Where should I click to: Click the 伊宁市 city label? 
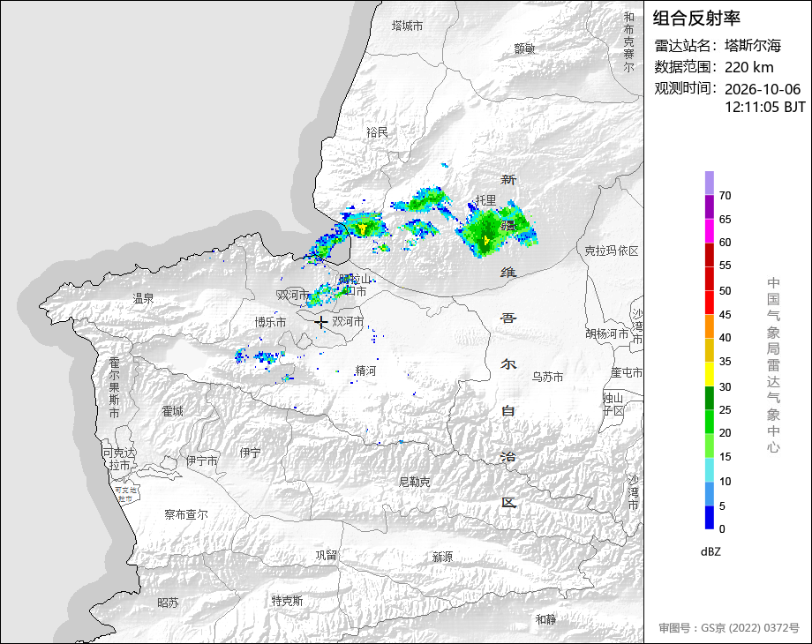(202, 461)
